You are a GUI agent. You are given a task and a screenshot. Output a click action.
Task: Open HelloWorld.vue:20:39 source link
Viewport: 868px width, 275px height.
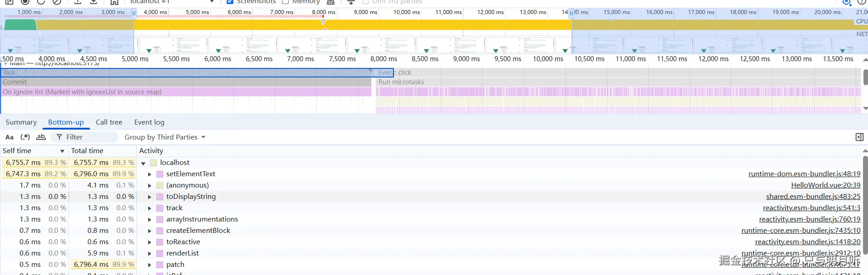[x=825, y=185]
